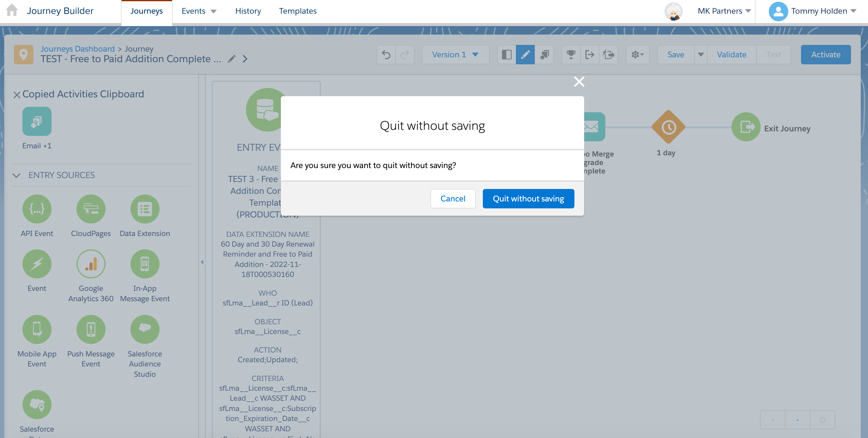Select Google Analytics 360 entry source
The width and height of the screenshot is (868, 438).
pyautogui.click(x=91, y=276)
